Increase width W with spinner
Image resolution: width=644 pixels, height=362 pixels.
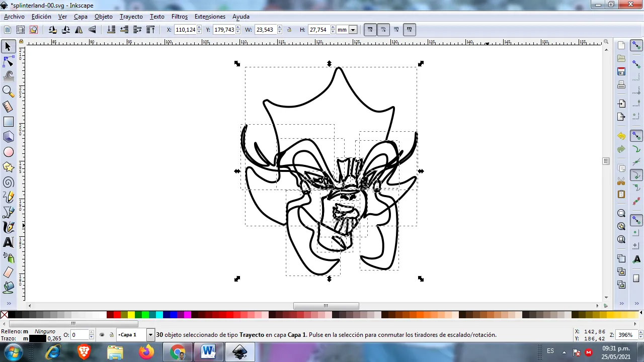point(280,28)
